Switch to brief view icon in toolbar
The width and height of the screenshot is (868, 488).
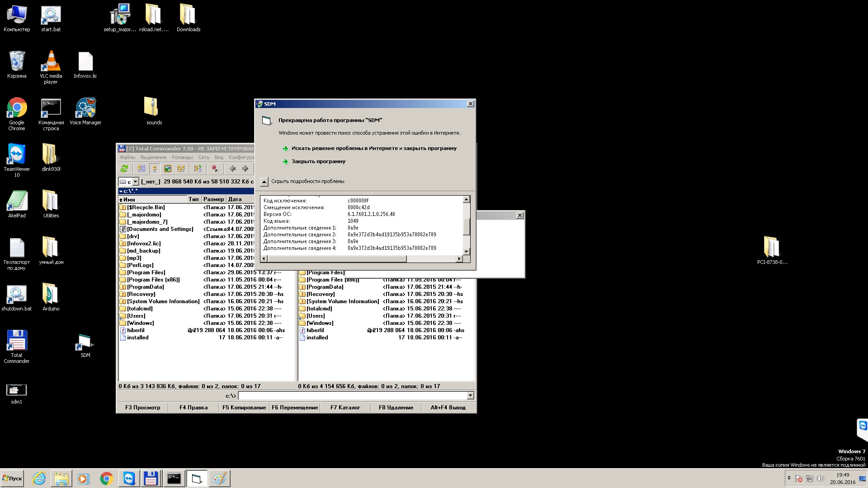(142, 169)
